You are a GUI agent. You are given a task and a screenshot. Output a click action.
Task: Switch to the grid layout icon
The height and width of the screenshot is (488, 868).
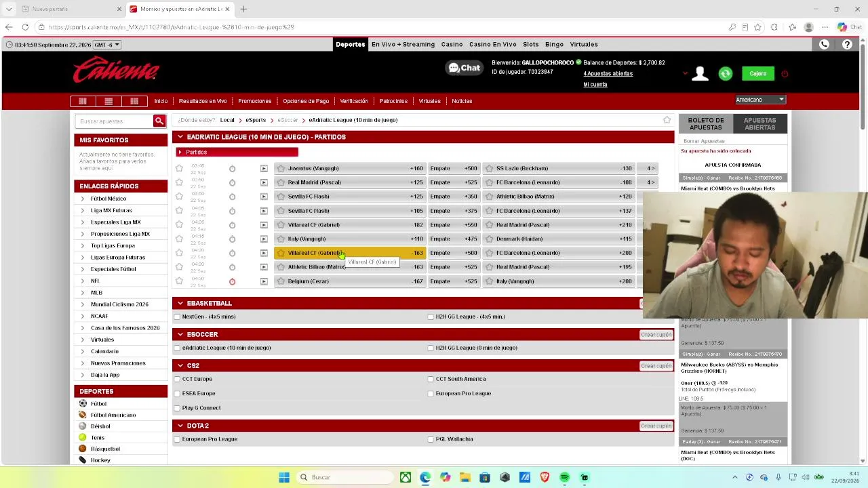point(134,101)
